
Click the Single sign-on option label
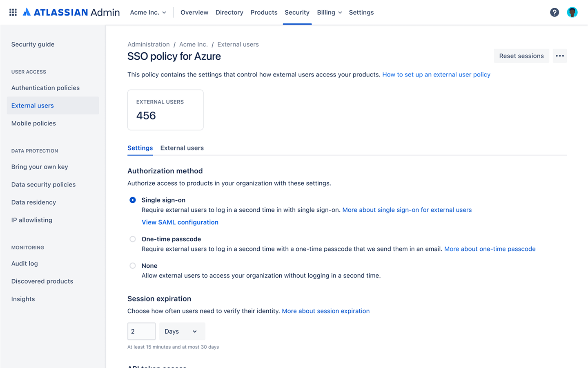pyautogui.click(x=163, y=200)
